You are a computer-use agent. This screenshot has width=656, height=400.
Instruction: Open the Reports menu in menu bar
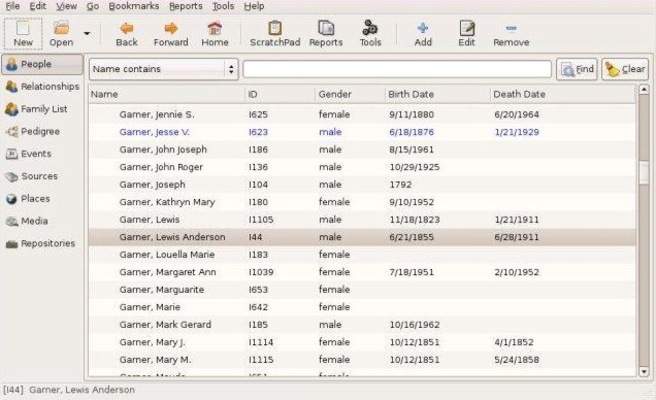185,6
